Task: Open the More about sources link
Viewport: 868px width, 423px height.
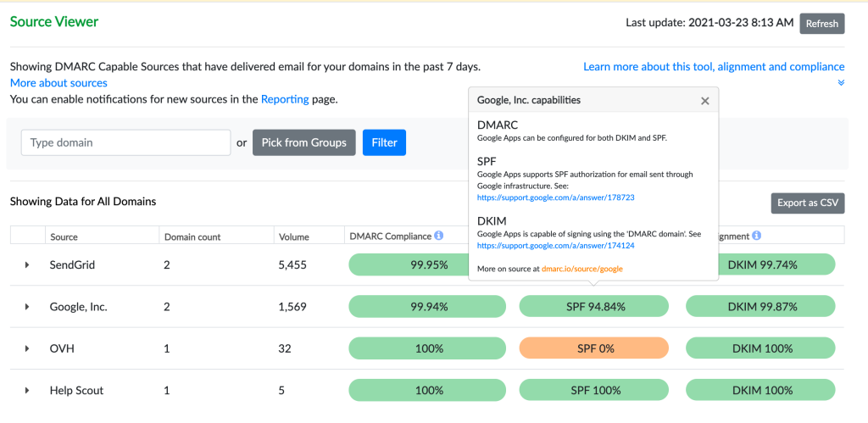Action: (58, 83)
